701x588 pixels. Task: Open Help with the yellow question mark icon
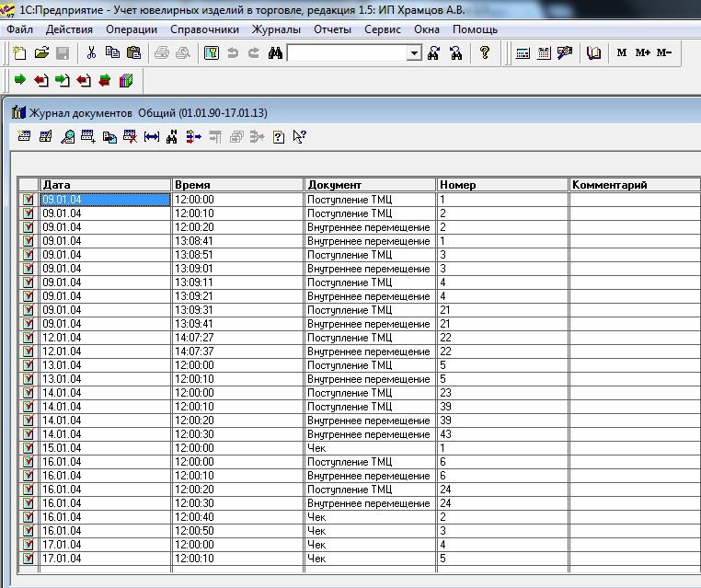pos(484,53)
